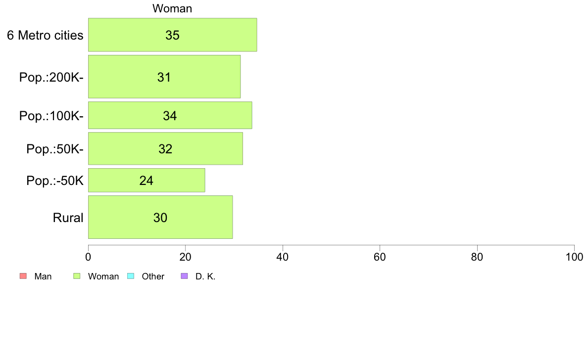This screenshot has height=364, width=588.
Task: Click the 6 Metro cities axis label
Action: [45, 35]
